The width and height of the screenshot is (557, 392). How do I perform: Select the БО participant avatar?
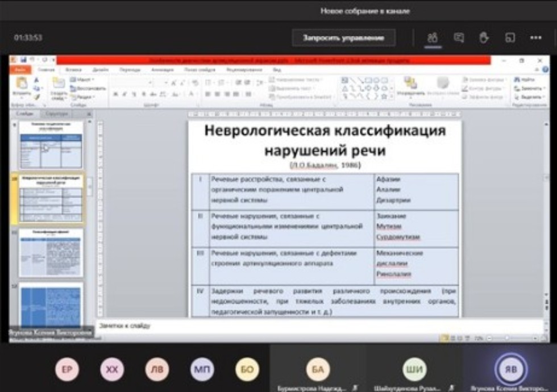[247, 370]
